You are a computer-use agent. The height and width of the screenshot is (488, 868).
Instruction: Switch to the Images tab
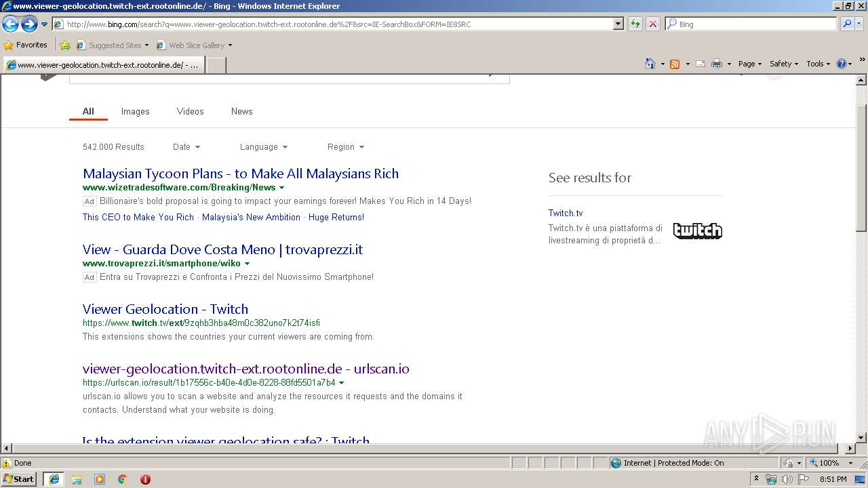pos(135,111)
